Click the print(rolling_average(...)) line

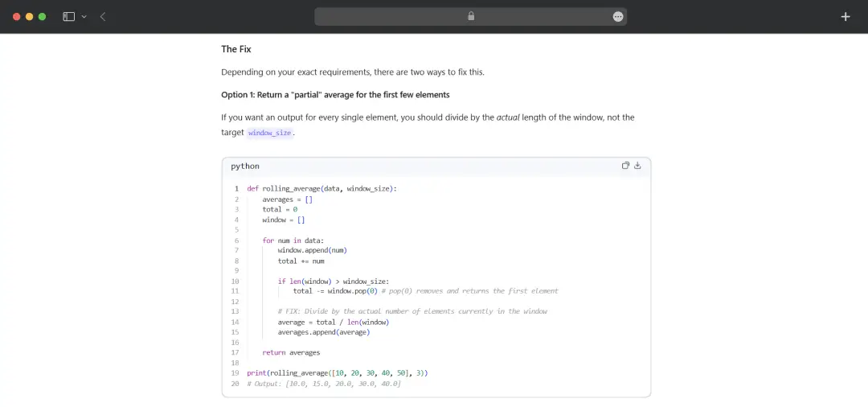point(337,373)
